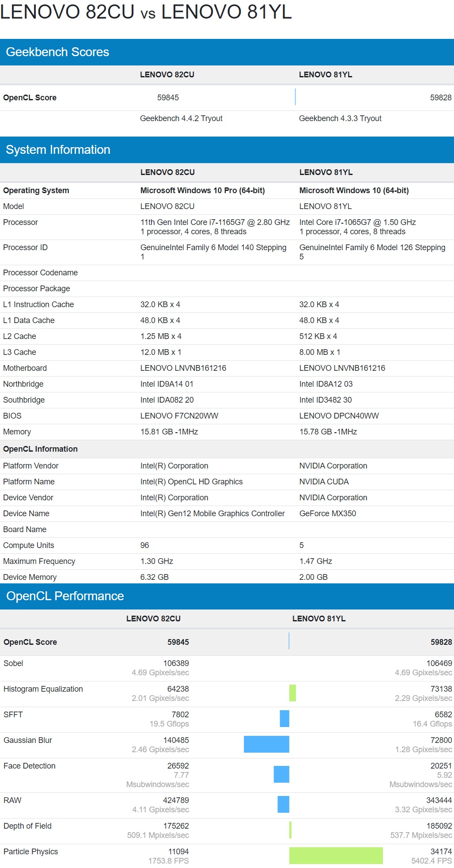454x868 pixels.
Task: Click the Sobel benchmark label
Action: pyautogui.click(x=13, y=663)
